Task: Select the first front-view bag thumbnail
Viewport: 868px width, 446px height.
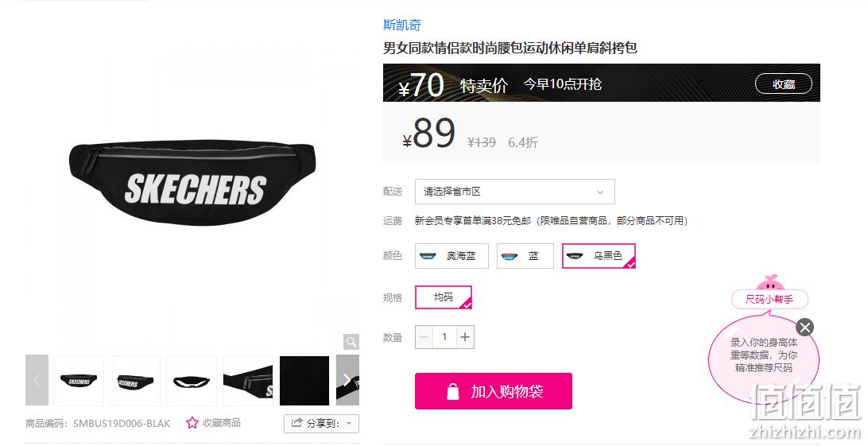Action: coord(79,381)
